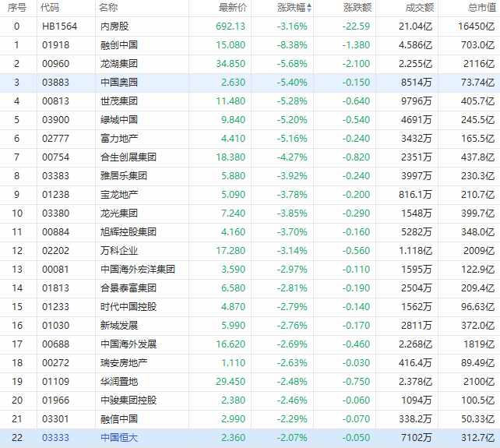Select the 宝龙地产 name cell
The height and width of the screenshot is (448, 500).
(x=119, y=195)
